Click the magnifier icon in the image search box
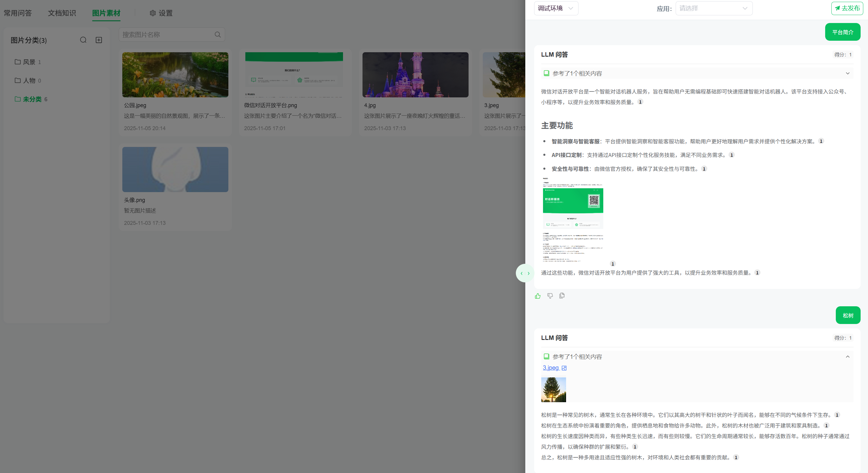868x473 pixels. click(x=217, y=34)
